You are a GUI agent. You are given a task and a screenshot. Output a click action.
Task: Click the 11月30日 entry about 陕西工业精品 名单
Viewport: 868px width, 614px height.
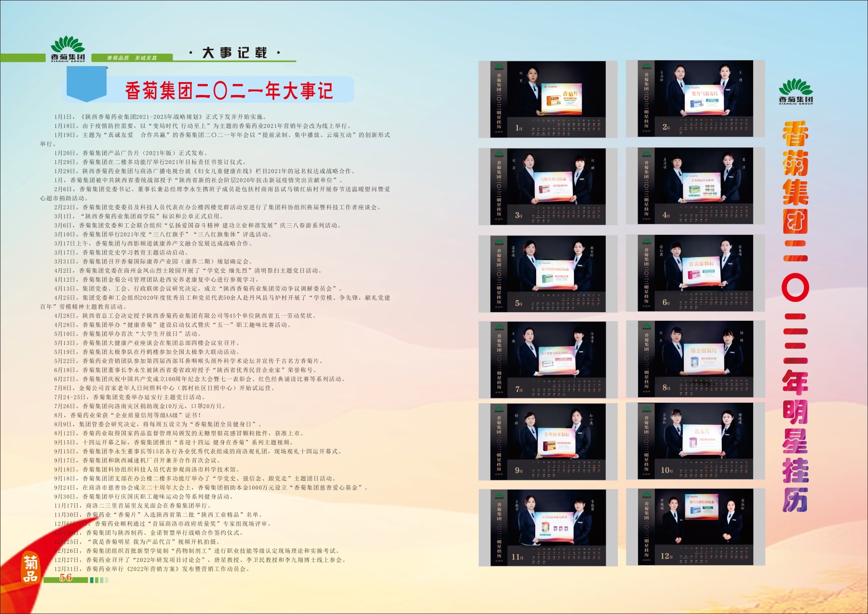[x=160, y=515]
